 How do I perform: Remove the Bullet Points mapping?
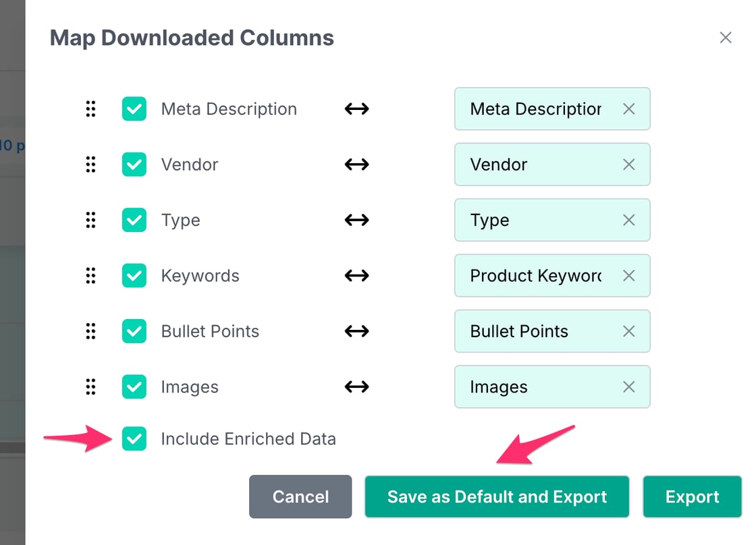pyautogui.click(x=628, y=331)
